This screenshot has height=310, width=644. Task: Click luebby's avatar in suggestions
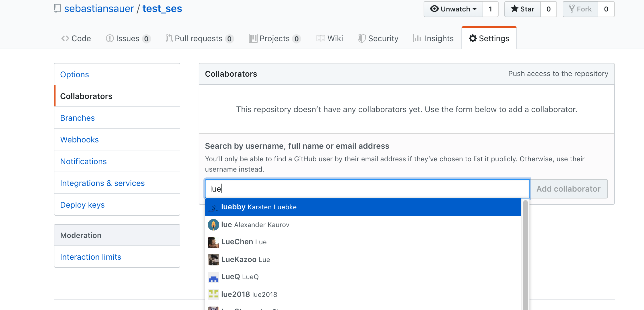(214, 207)
